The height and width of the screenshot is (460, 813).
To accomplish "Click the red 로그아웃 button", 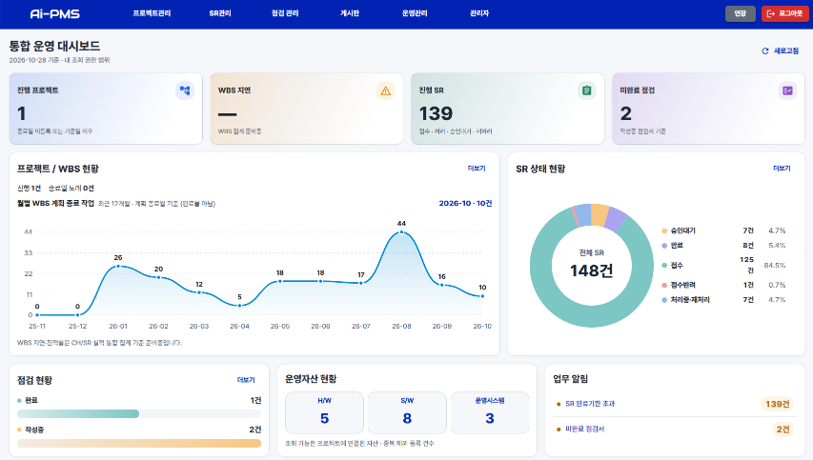I will click(x=785, y=13).
